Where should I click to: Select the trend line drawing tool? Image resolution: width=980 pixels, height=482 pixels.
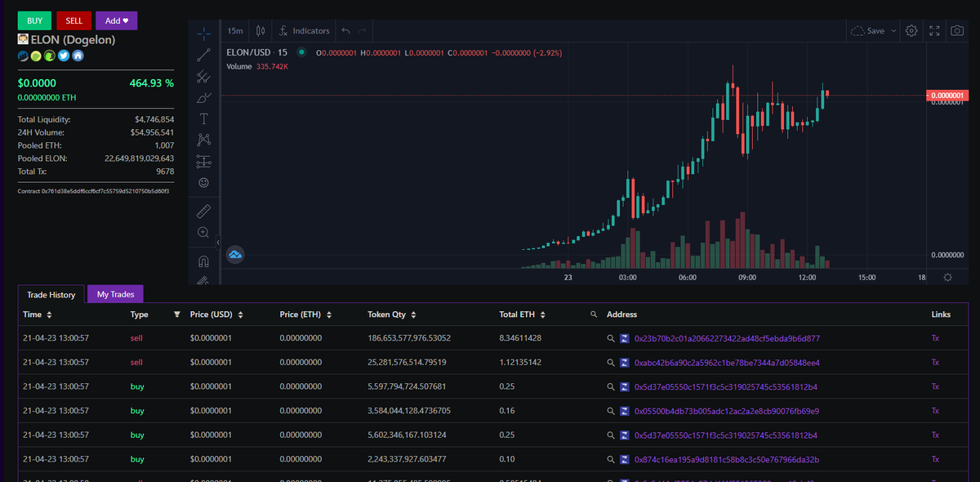pyautogui.click(x=203, y=55)
